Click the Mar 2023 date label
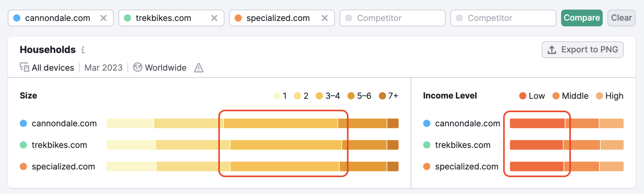Image resolution: width=644 pixels, height=194 pixels. 103,68
